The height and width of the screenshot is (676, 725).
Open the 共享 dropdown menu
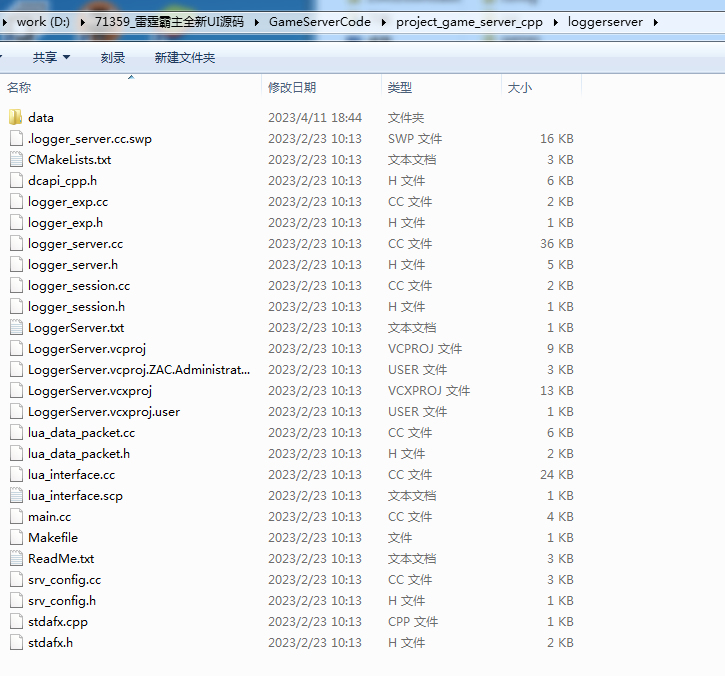(x=51, y=58)
